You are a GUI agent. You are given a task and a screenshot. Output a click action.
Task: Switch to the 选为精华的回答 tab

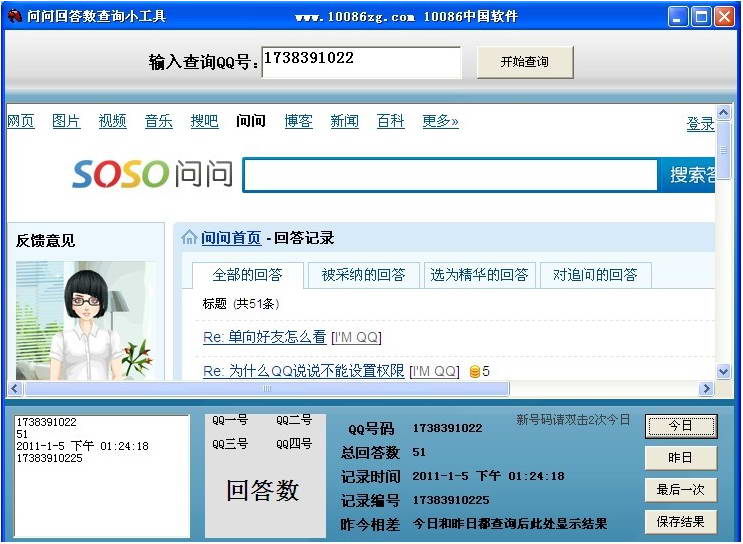coord(480,275)
